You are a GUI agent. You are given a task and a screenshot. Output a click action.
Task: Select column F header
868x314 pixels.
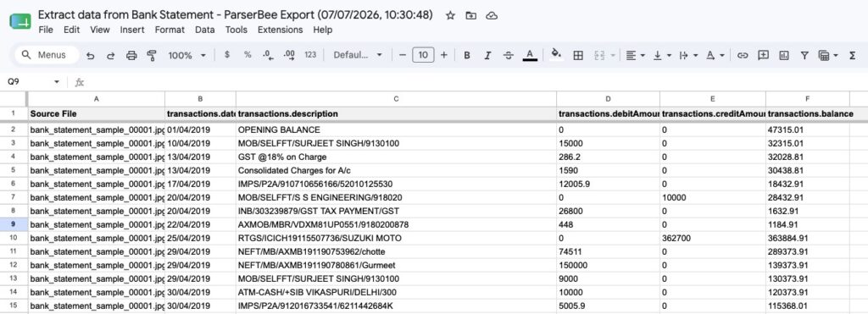(x=808, y=99)
